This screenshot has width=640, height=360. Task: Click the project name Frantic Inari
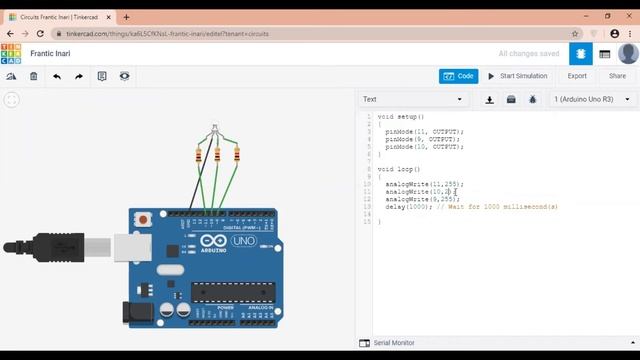click(50, 54)
